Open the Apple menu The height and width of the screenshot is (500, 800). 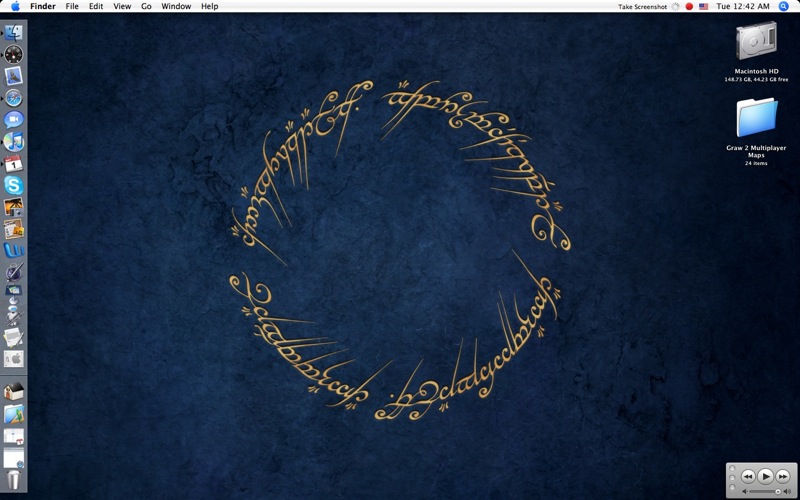coord(15,6)
